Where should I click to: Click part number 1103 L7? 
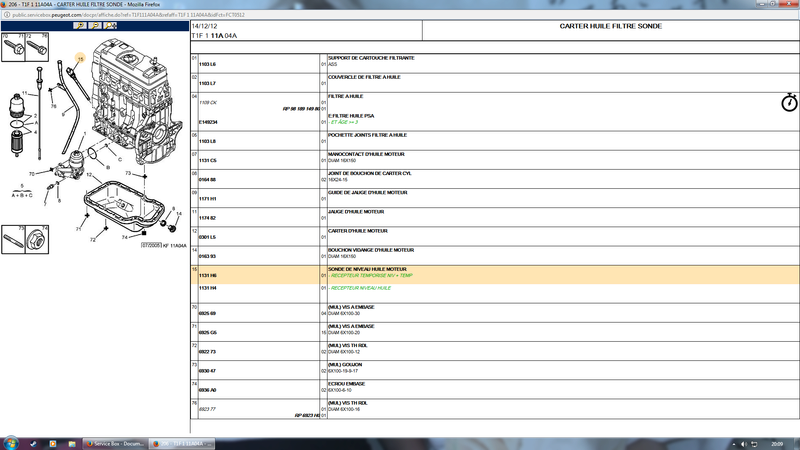[207, 83]
